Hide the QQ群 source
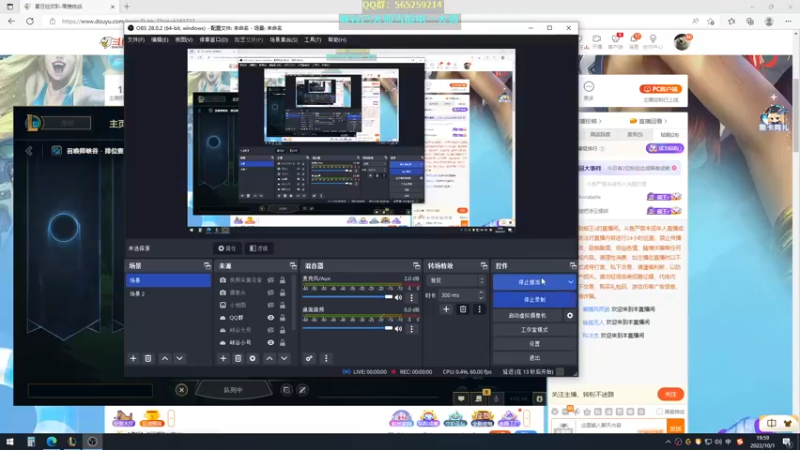800x450 pixels. tap(271, 317)
